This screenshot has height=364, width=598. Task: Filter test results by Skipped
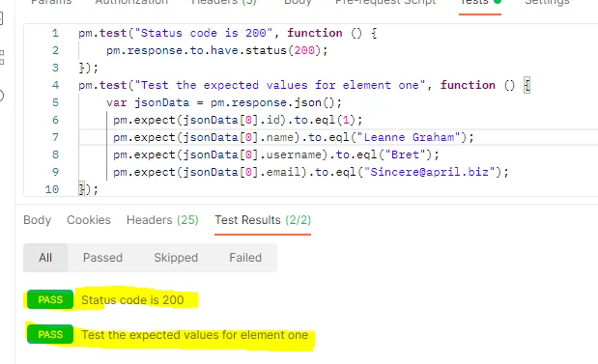click(x=176, y=258)
